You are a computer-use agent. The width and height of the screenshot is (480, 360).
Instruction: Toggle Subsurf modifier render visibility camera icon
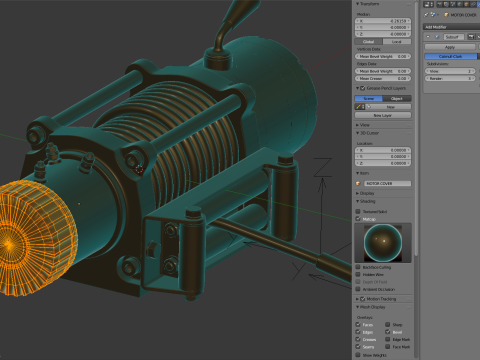pyautogui.click(x=471, y=37)
